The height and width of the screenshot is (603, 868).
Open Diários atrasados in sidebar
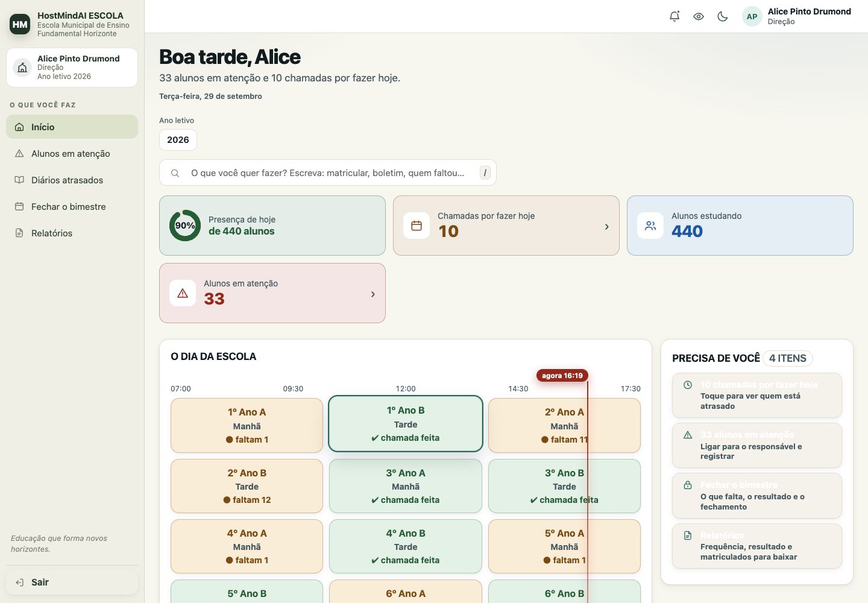72,180
